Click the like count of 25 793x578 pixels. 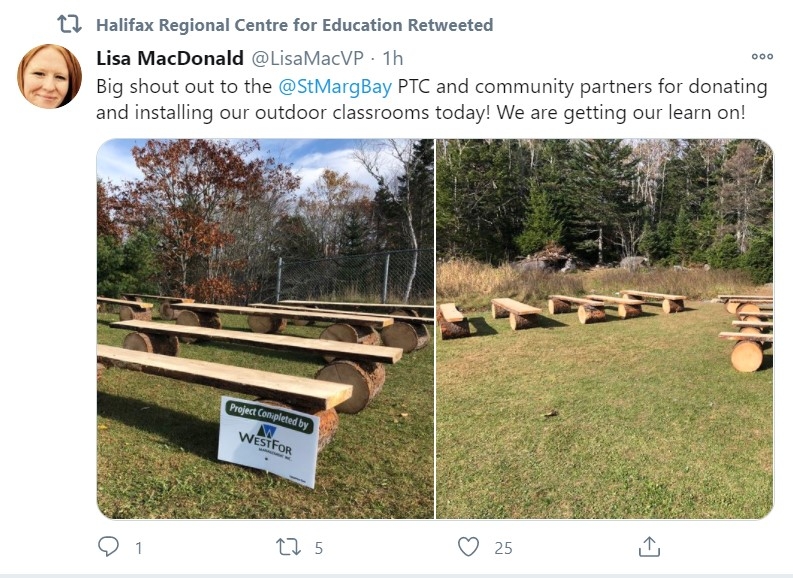pyautogui.click(x=503, y=547)
